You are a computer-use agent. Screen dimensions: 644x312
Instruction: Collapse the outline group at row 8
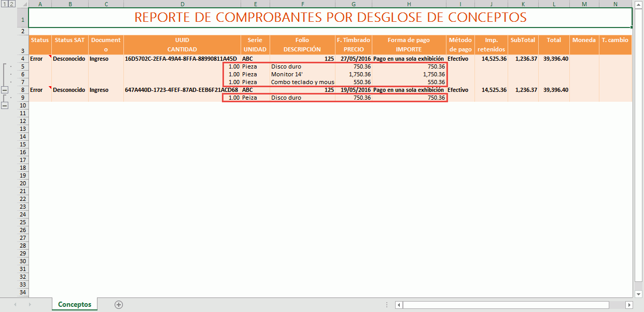[x=5, y=90]
